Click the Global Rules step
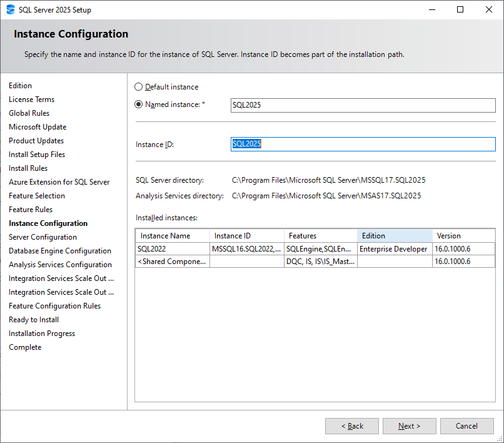504x443 pixels. point(29,113)
